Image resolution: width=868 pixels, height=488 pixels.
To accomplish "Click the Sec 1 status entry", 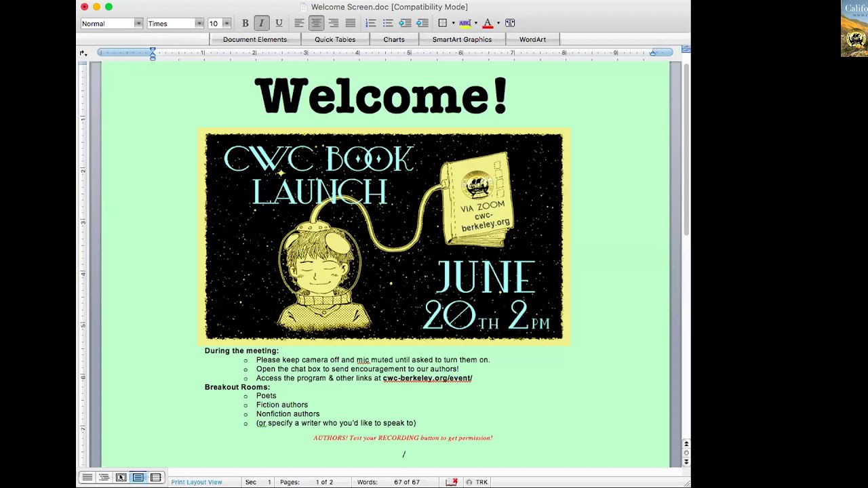I will tap(258, 482).
